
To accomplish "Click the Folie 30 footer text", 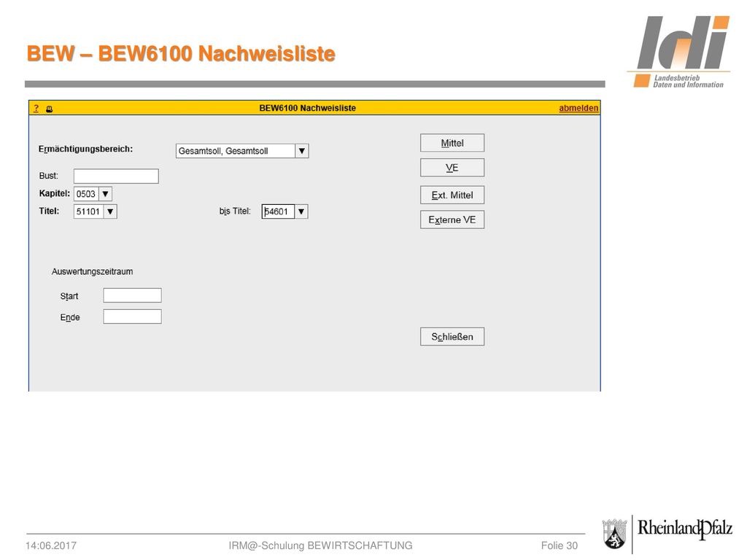I will pyautogui.click(x=560, y=545).
